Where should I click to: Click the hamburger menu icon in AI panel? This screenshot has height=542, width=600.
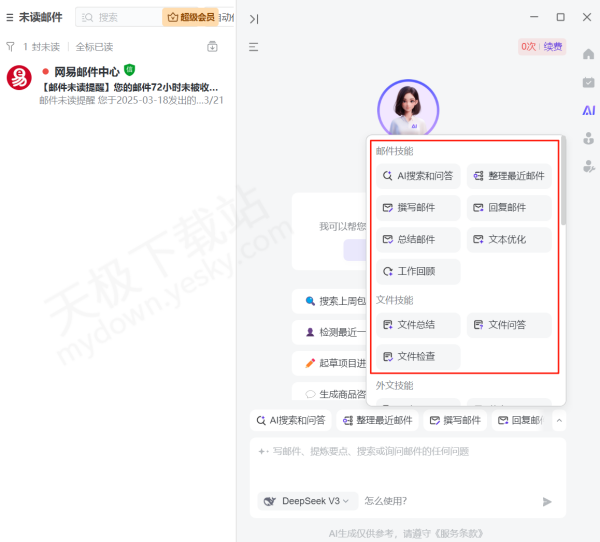coord(254,46)
